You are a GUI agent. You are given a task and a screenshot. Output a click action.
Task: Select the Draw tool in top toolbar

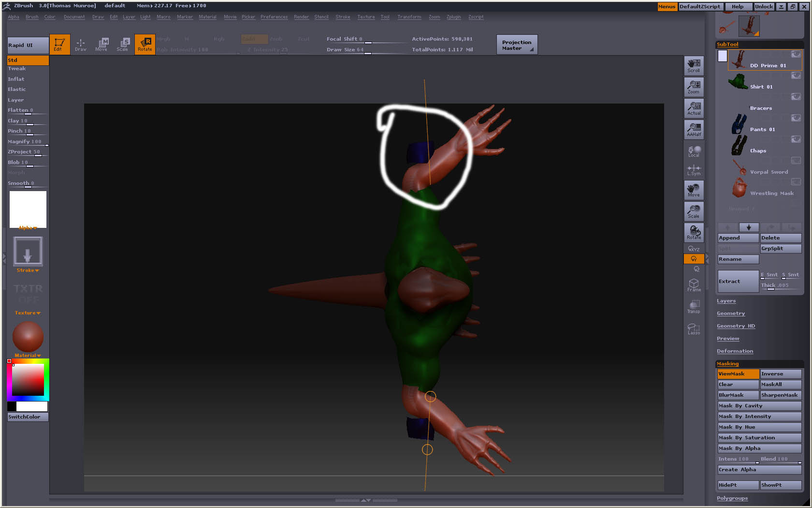pos(81,45)
